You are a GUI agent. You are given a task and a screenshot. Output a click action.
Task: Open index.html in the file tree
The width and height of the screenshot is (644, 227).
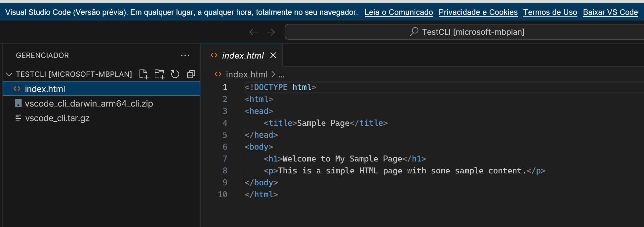(45, 89)
